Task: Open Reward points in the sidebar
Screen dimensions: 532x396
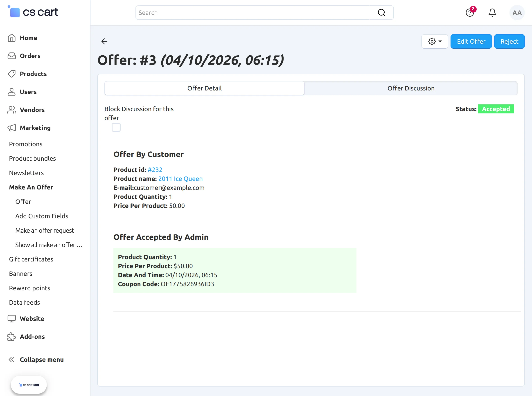Action: pos(29,288)
